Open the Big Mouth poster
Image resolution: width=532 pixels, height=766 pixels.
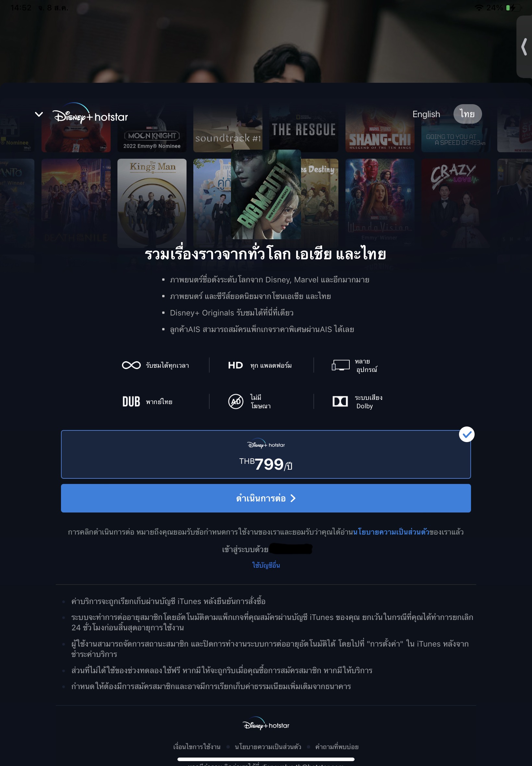266,194
